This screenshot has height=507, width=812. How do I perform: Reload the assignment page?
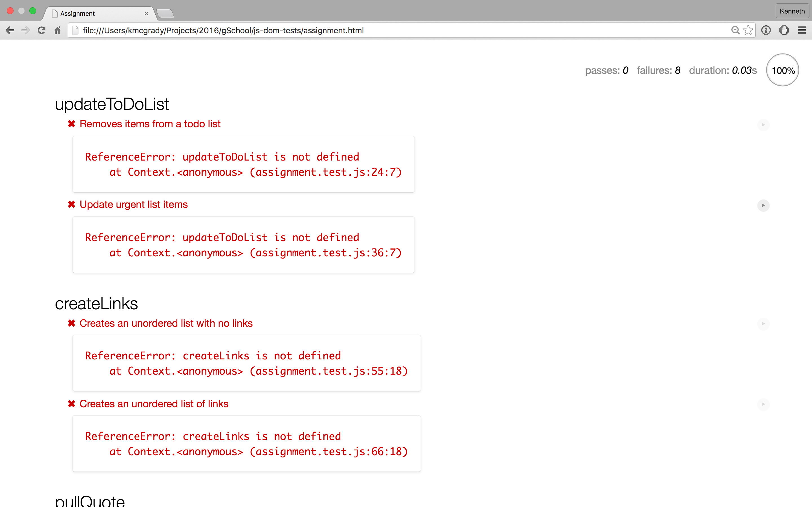pyautogui.click(x=42, y=30)
